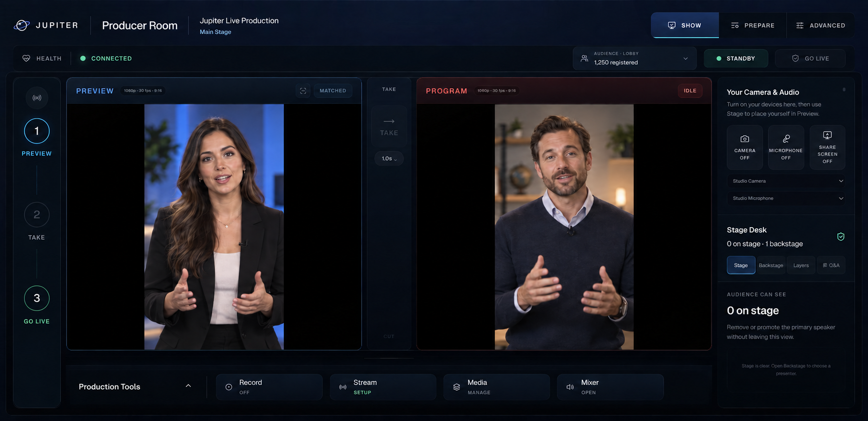Open the Audience Lobby dropdown
This screenshot has height=421, width=868.
(x=635, y=58)
